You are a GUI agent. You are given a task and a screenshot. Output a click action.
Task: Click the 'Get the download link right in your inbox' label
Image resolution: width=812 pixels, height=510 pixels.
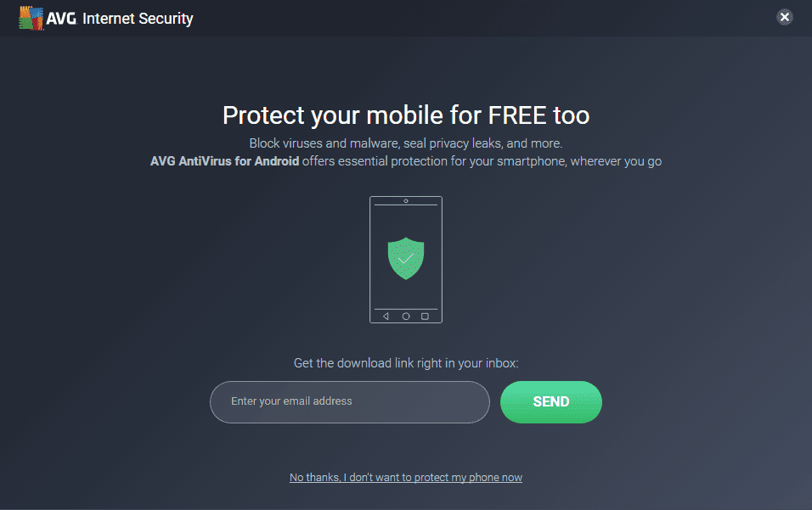pyautogui.click(x=405, y=362)
